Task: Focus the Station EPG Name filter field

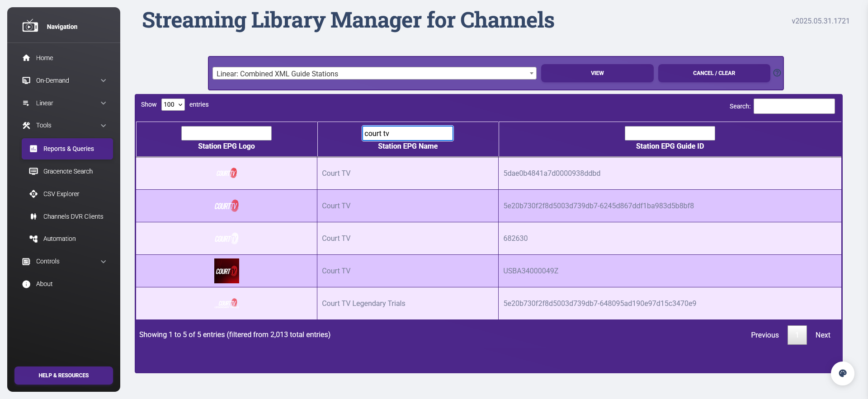Action: point(407,133)
